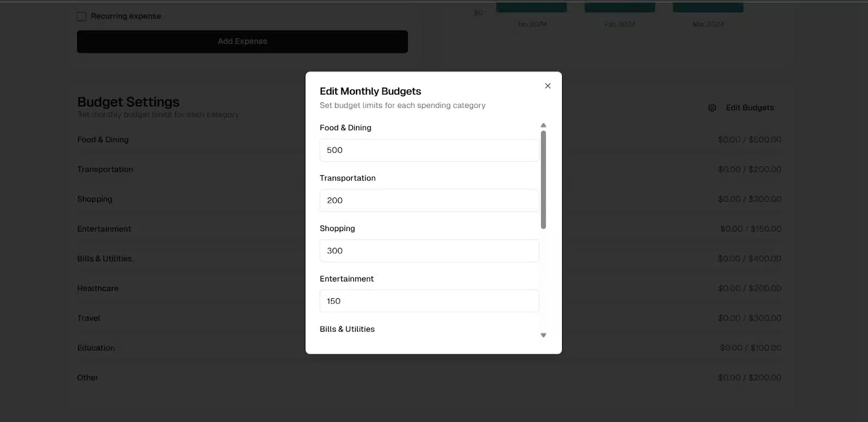Focus the Food & Dining budget field

click(429, 150)
